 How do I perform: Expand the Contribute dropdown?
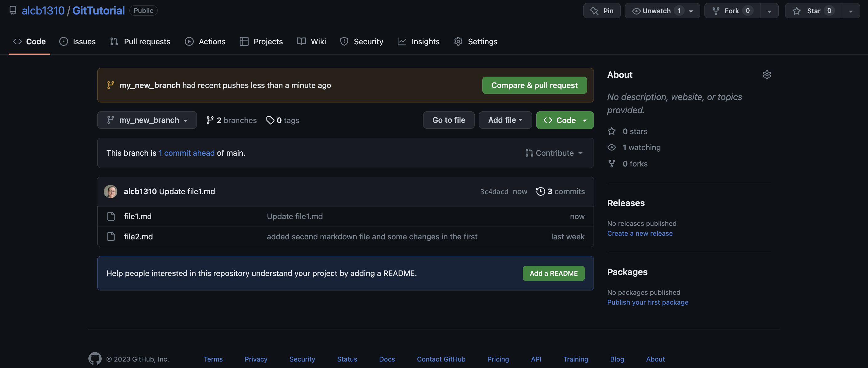tap(554, 153)
